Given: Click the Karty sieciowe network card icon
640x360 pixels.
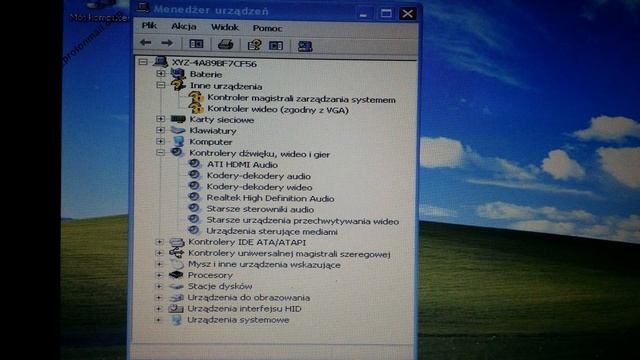Looking at the screenshot, I should click(x=178, y=119).
